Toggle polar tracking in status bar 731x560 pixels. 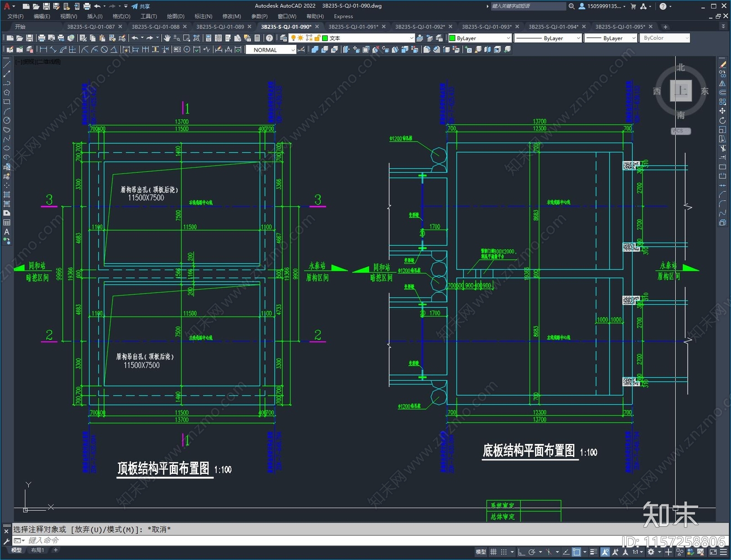tap(532, 552)
